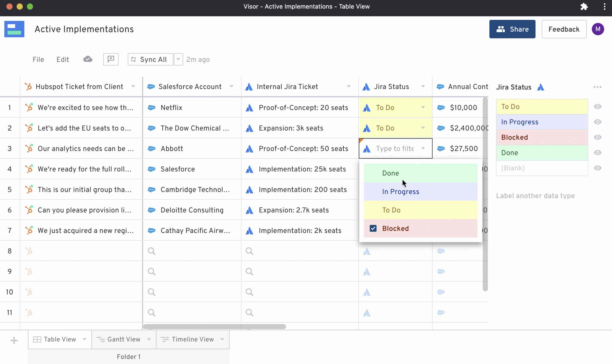The height and width of the screenshot is (364, 612).
Task: Open the comments panel icon
Action: [111, 59]
